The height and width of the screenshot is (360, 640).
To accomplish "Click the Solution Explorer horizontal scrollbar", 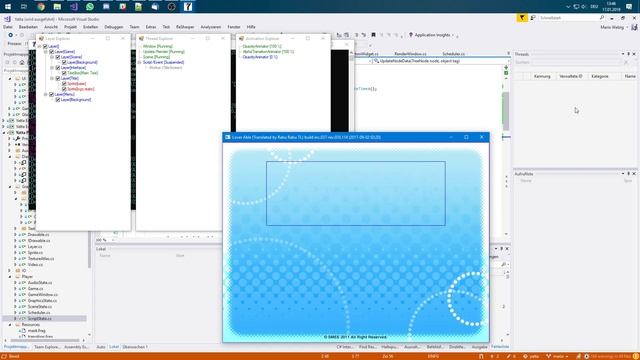I will pos(45,340).
